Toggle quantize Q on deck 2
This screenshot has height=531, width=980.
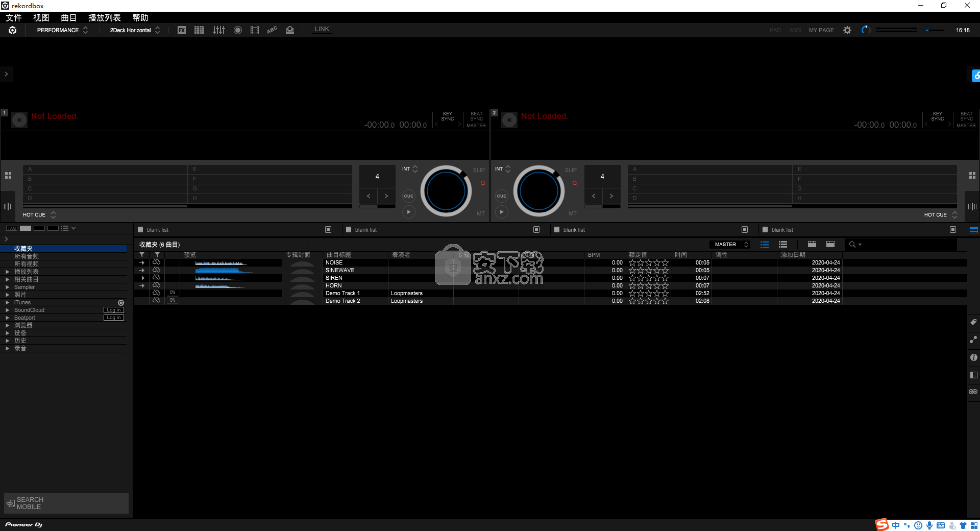(x=574, y=183)
